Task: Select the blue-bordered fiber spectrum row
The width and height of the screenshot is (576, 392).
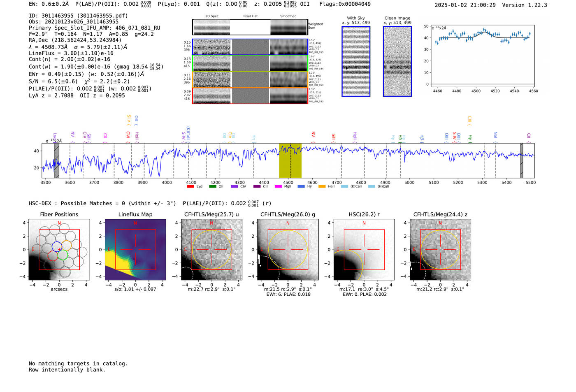Action: tap(250, 47)
